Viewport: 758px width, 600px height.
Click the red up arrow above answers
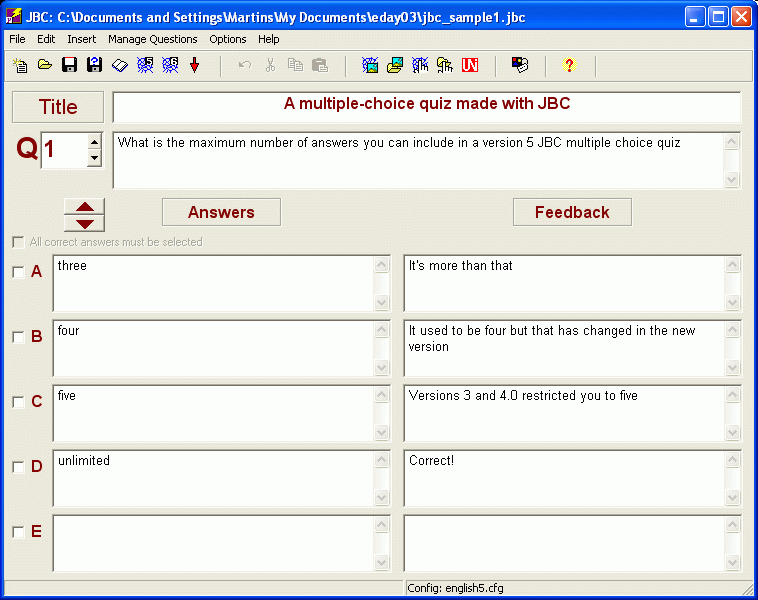(84, 207)
